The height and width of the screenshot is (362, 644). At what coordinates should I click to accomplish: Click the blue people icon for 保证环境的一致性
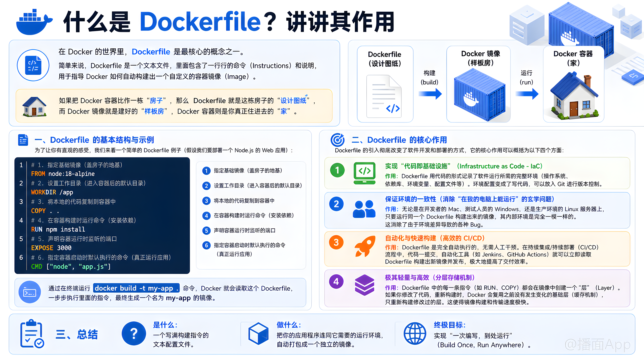pyautogui.click(x=364, y=209)
